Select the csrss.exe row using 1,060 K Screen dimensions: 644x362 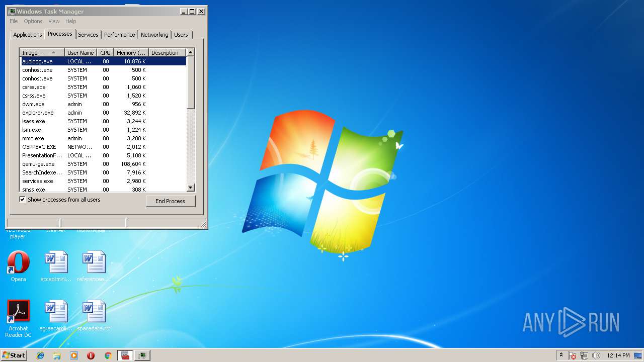point(103,87)
